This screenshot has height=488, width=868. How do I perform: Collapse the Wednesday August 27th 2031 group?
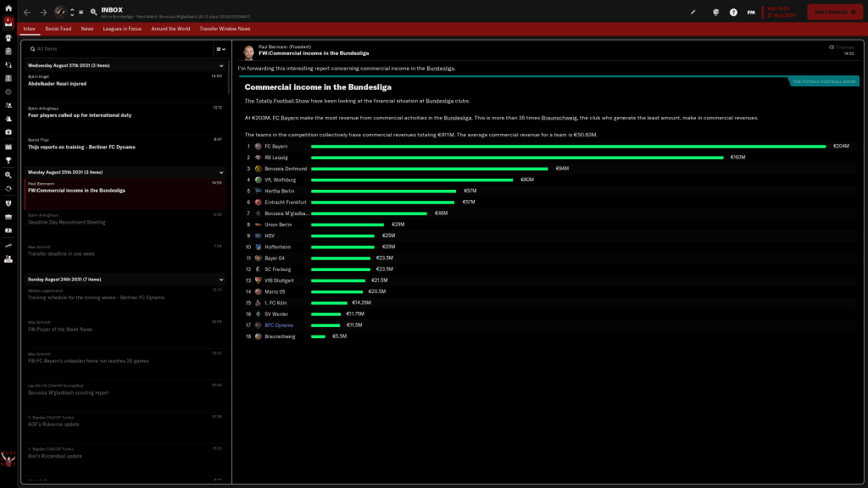tap(221, 65)
